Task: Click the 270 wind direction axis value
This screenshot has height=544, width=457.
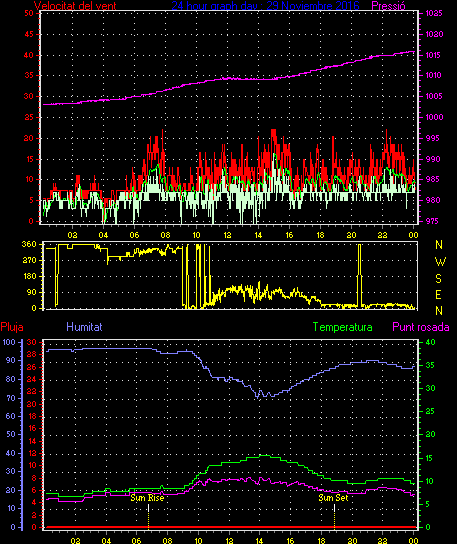Action: 29,260
